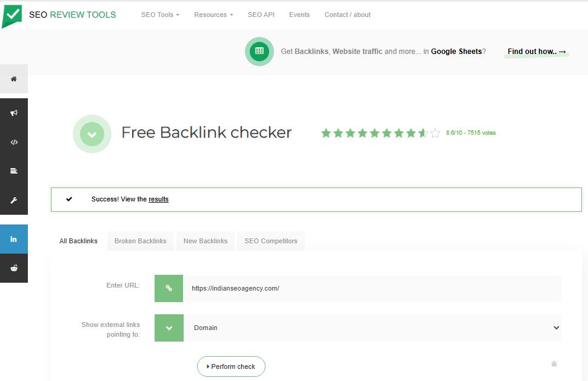The image size is (588, 381).
Task: Expand the SEO Tools menu
Action: (x=159, y=15)
